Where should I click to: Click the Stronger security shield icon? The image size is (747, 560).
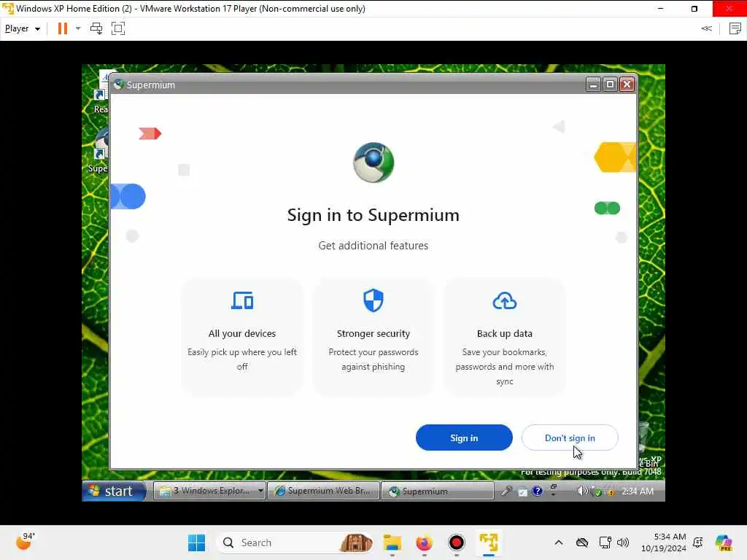point(373,300)
